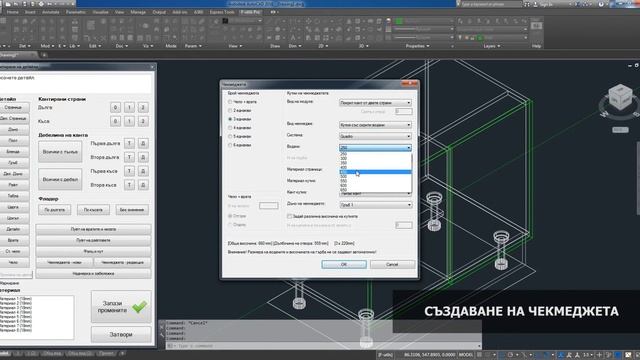Open the Дъно на чекмеджето dropdown
Image resolution: width=640 pixels, height=360 pixels.
click(375, 205)
